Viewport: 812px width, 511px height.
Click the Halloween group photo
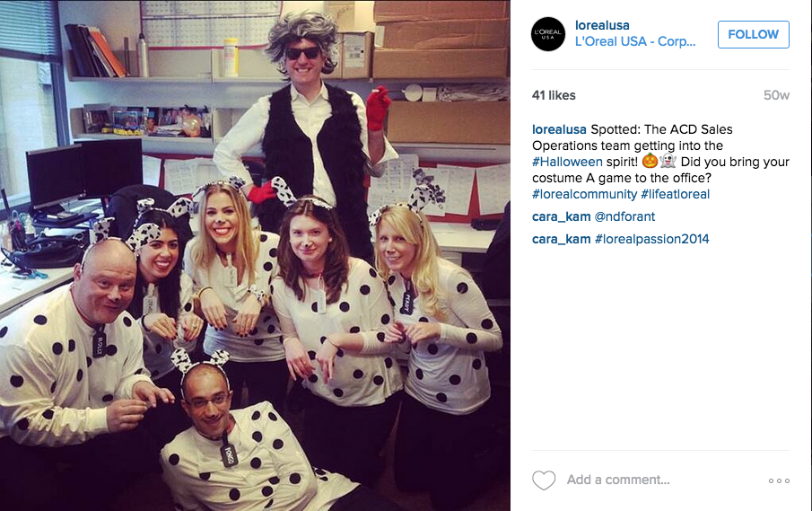[256, 255]
